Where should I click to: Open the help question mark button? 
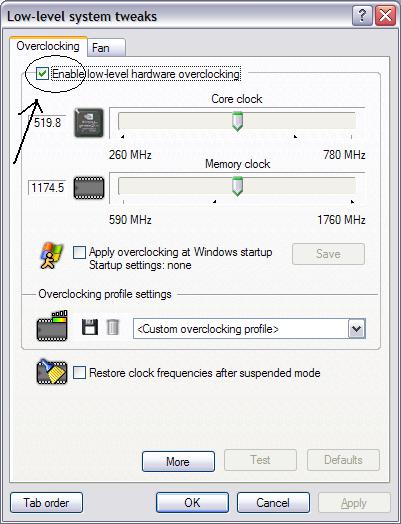point(362,16)
